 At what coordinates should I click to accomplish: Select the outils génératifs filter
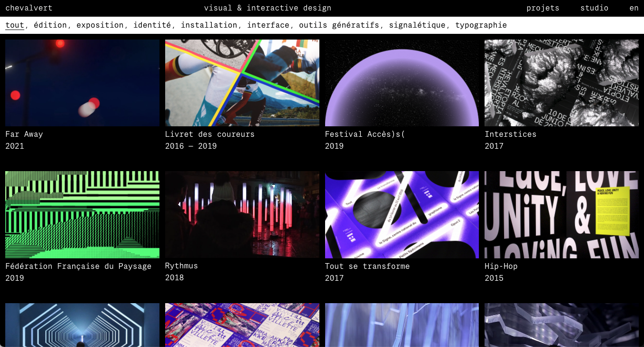(x=339, y=25)
